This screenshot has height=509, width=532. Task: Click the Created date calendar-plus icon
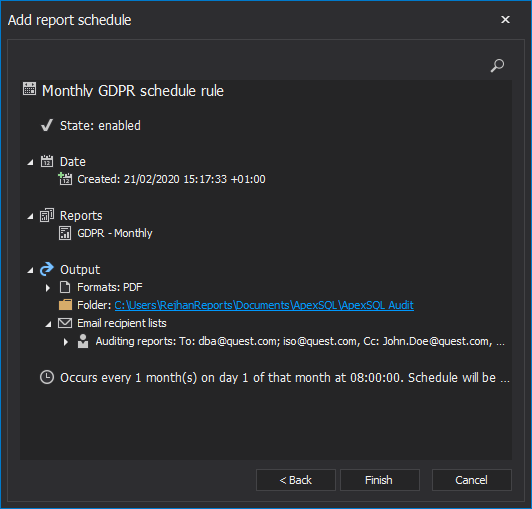(65, 179)
